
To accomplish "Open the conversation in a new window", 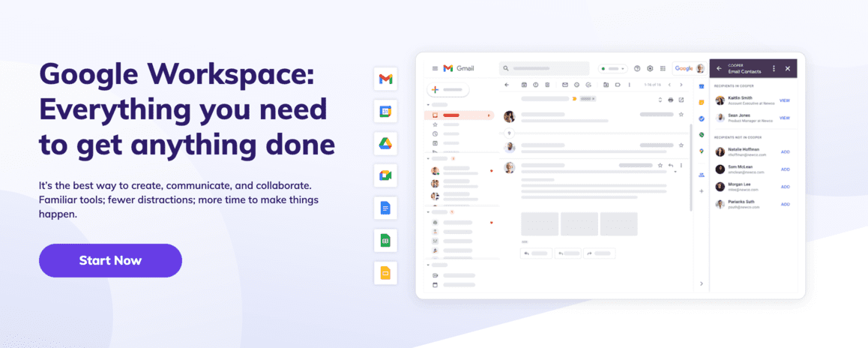I will [681, 100].
